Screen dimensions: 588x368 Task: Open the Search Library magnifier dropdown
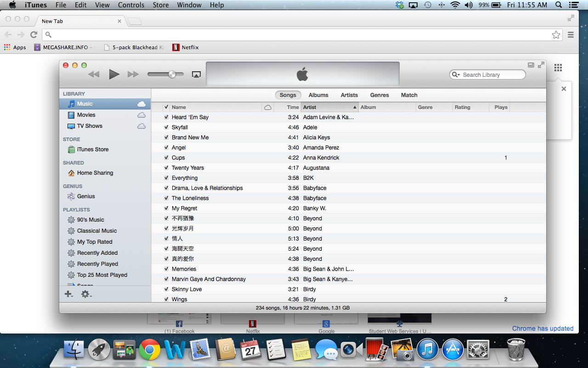click(456, 75)
